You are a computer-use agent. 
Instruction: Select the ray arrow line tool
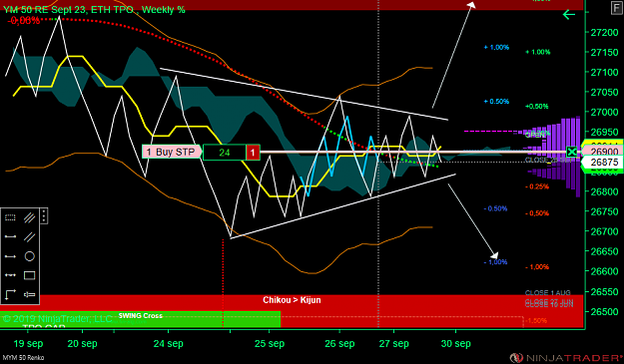(x=10, y=256)
